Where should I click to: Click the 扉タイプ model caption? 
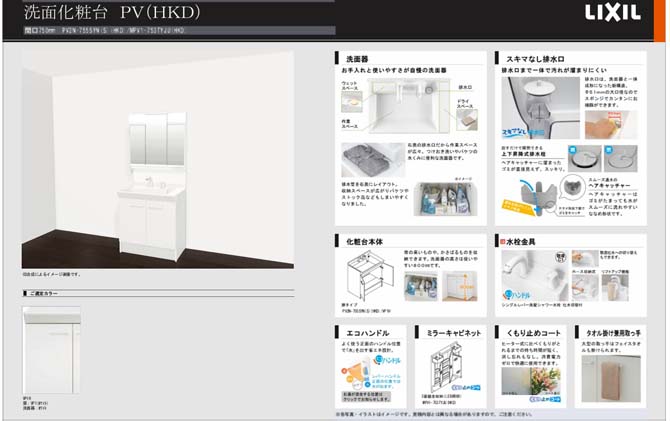click(x=366, y=308)
